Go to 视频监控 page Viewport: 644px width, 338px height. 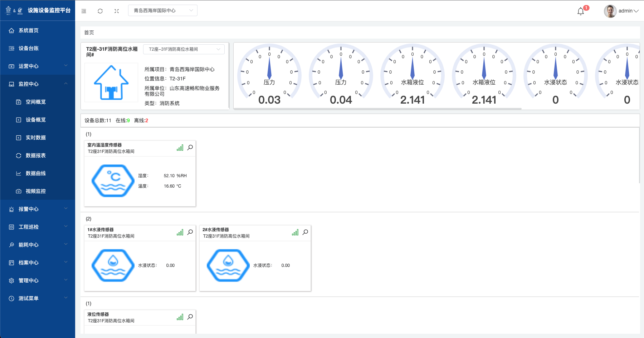[36, 191]
